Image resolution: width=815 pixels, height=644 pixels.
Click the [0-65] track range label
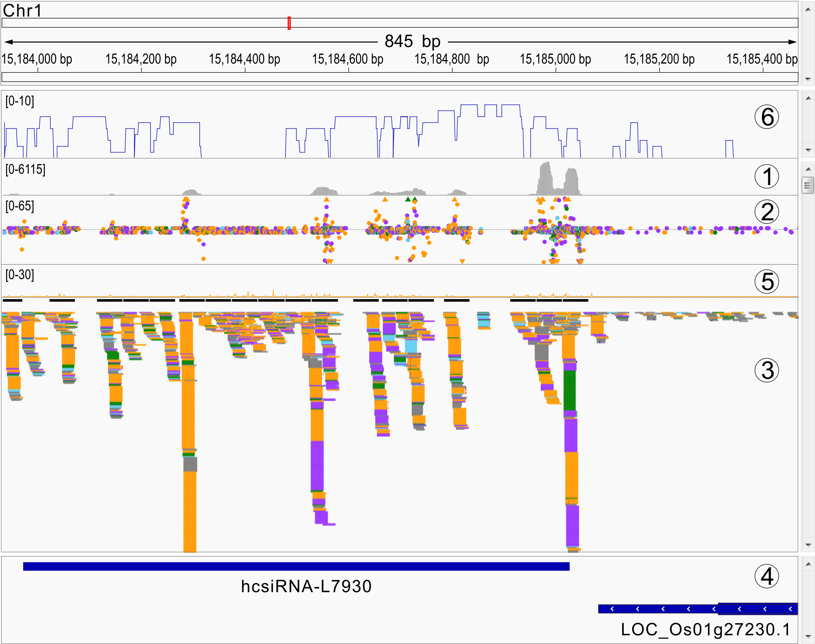(20, 206)
